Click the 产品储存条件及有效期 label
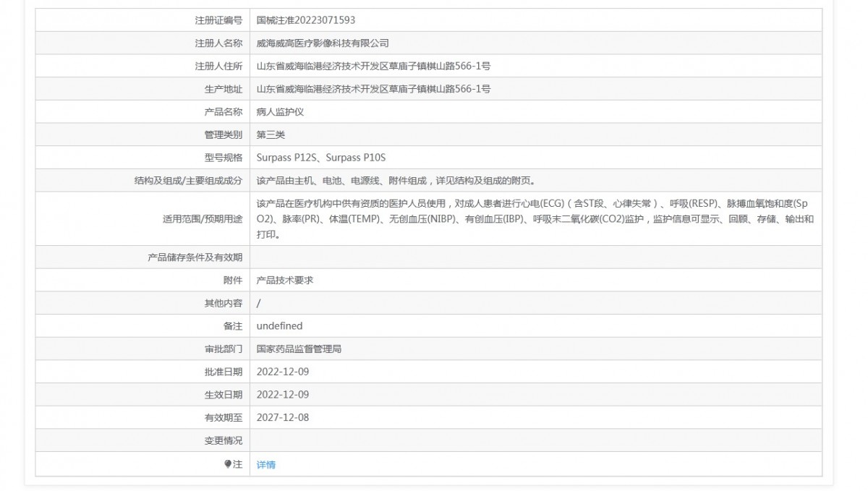The width and height of the screenshot is (868, 491). click(x=195, y=257)
